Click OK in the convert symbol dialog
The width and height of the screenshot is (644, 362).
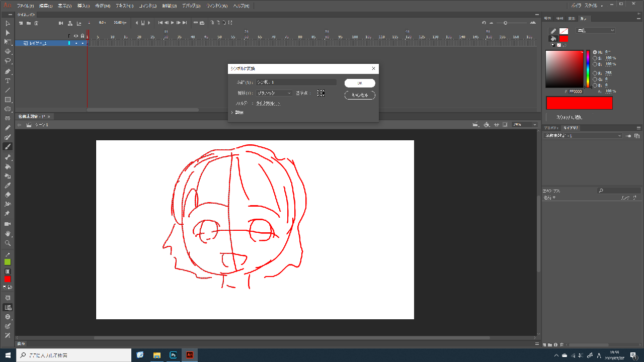pyautogui.click(x=360, y=83)
